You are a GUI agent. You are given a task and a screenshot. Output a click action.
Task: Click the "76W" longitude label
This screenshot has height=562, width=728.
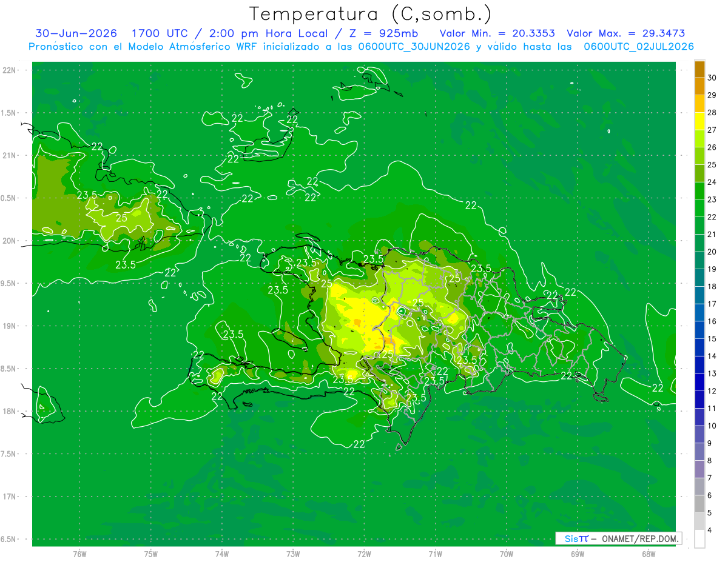click(79, 554)
